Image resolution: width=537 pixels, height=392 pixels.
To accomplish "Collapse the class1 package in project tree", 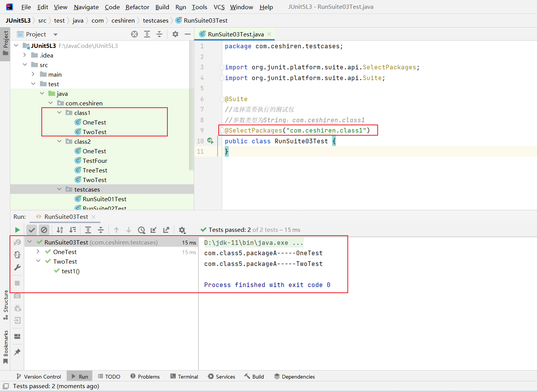I will [x=59, y=113].
